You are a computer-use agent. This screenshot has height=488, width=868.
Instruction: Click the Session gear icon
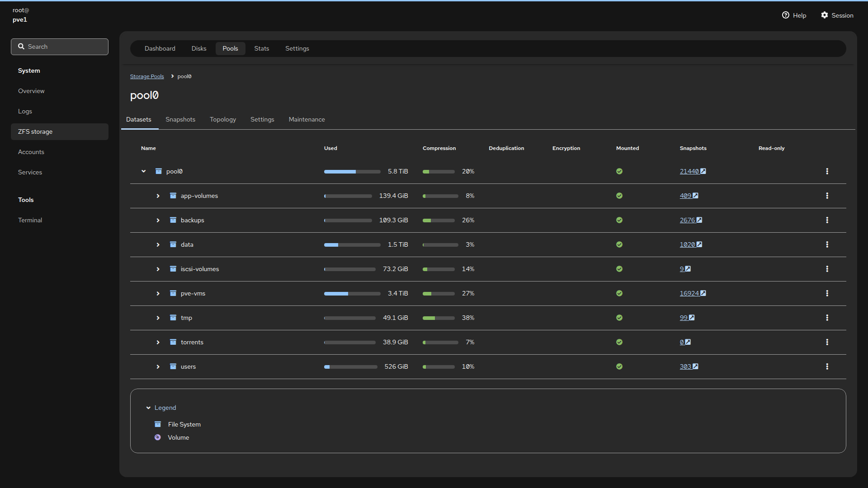point(825,15)
